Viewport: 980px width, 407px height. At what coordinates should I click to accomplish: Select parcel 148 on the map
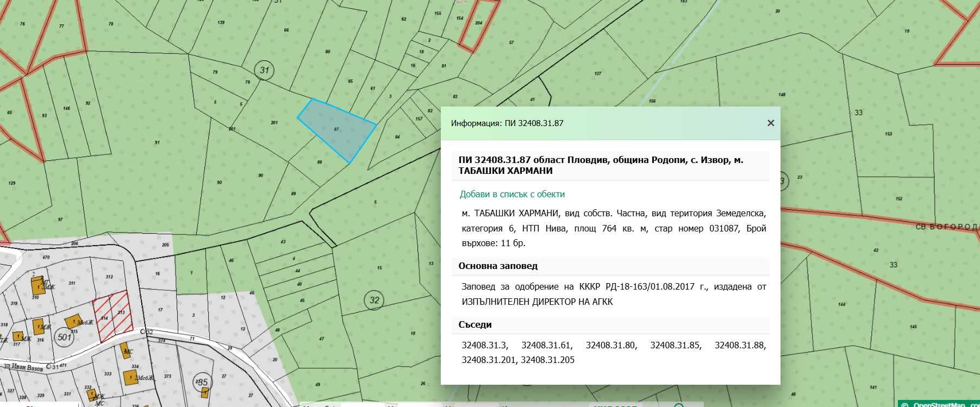782,95
